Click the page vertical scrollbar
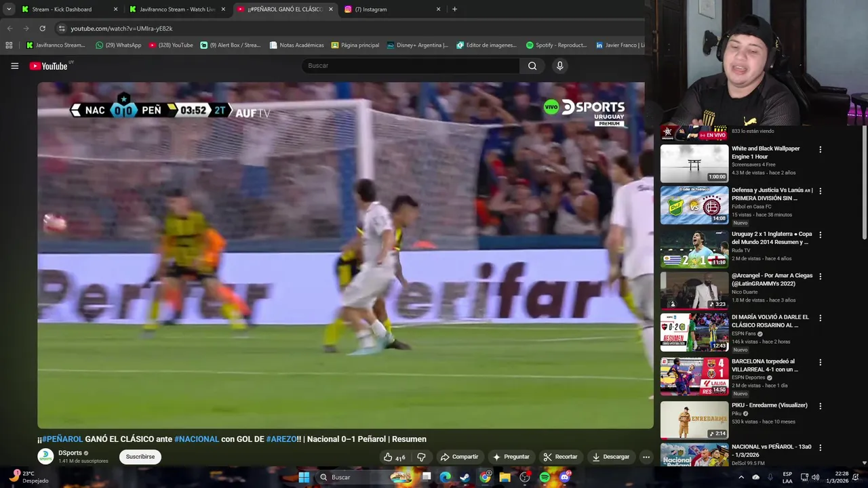Screen dimensions: 868x488 pos(864,183)
